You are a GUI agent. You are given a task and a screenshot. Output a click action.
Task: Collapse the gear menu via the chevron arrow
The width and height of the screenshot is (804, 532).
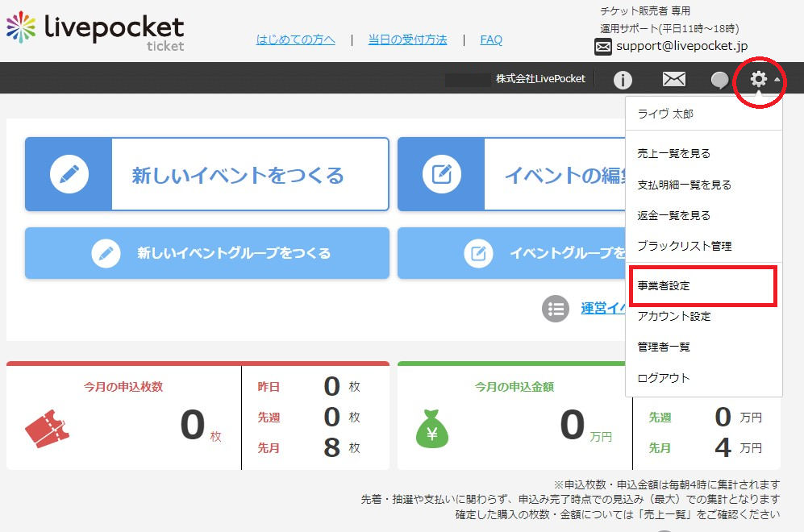[x=777, y=81]
